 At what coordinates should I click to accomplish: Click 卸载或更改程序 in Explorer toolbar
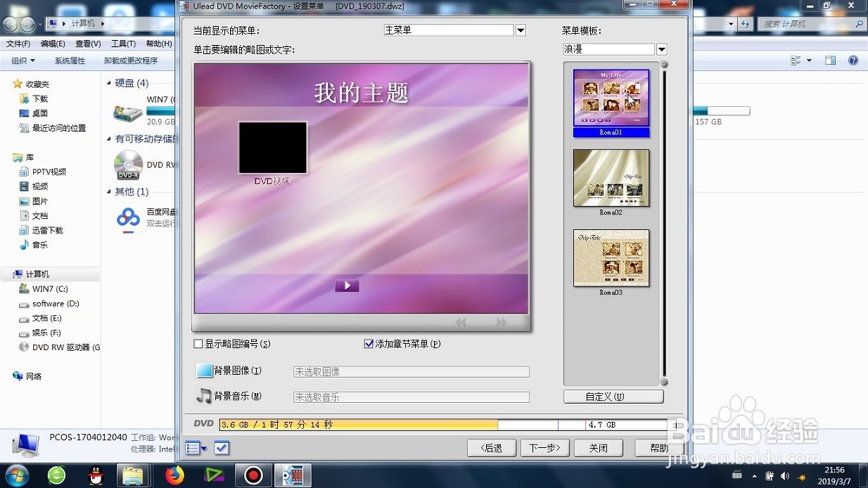click(131, 61)
